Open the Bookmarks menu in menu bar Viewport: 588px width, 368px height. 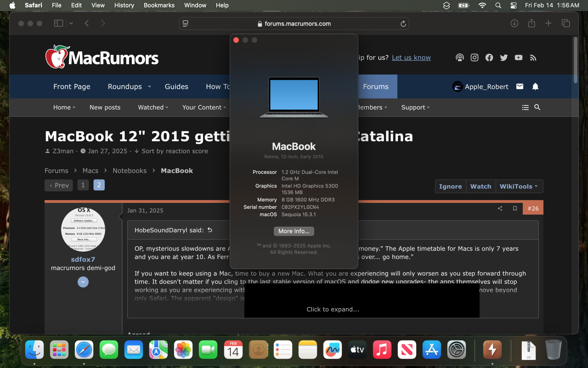[159, 5]
